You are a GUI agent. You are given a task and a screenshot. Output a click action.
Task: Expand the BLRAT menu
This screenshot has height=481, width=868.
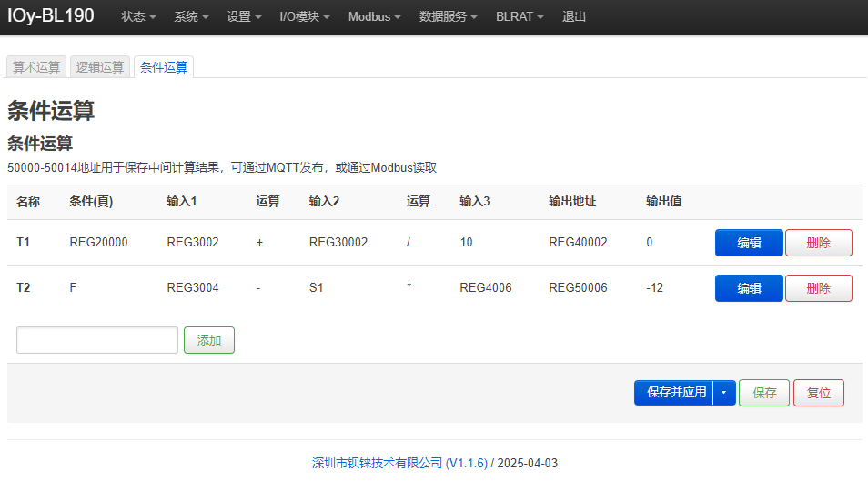(520, 16)
